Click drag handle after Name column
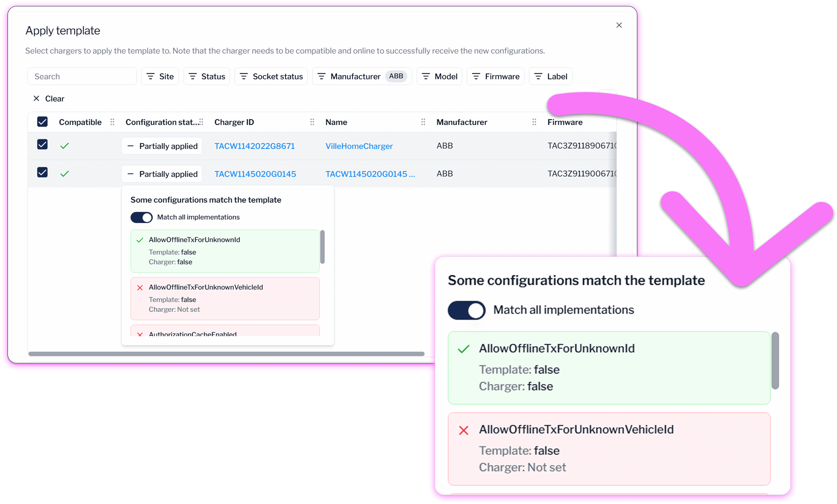 click(x=423, y=122)
